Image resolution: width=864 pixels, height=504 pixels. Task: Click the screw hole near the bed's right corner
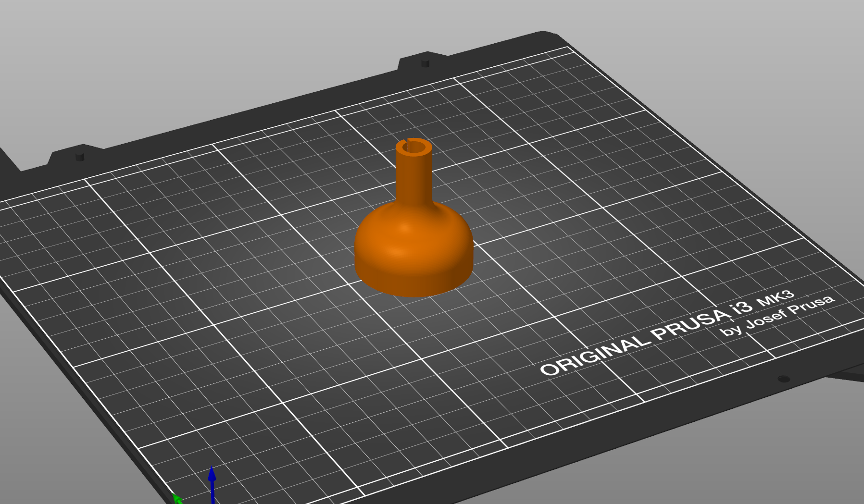pos(784,379)
